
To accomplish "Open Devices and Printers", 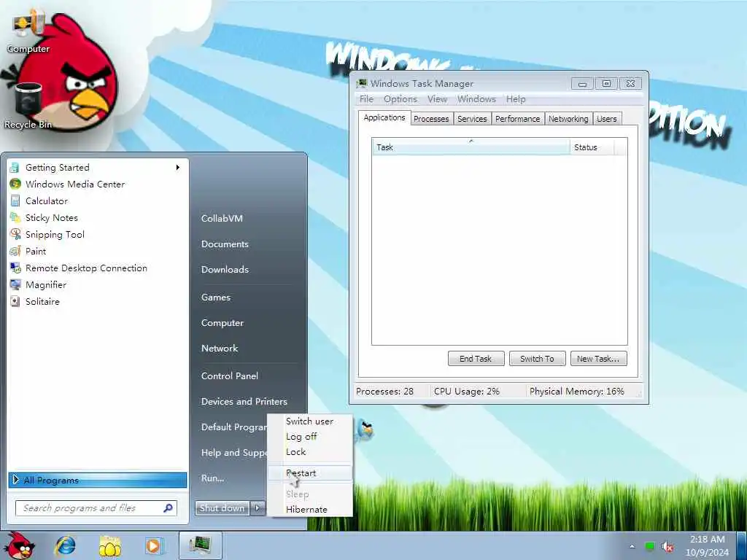I will point(244,402).
